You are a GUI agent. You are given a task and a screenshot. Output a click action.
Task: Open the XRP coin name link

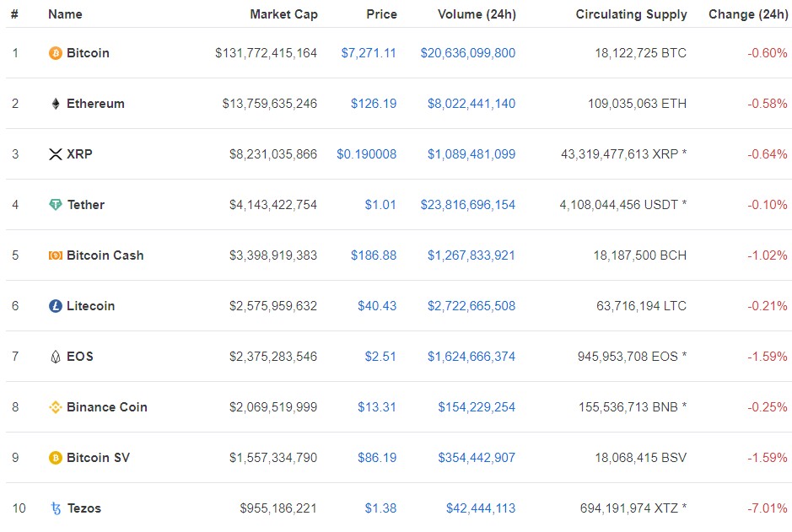pos(79,154)
